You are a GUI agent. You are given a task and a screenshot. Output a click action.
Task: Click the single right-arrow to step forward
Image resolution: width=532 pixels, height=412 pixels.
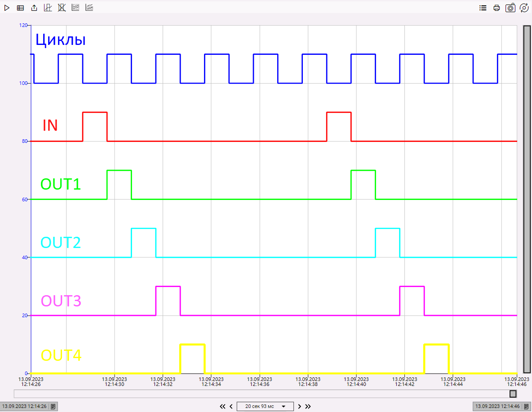[x=299, y=406]
